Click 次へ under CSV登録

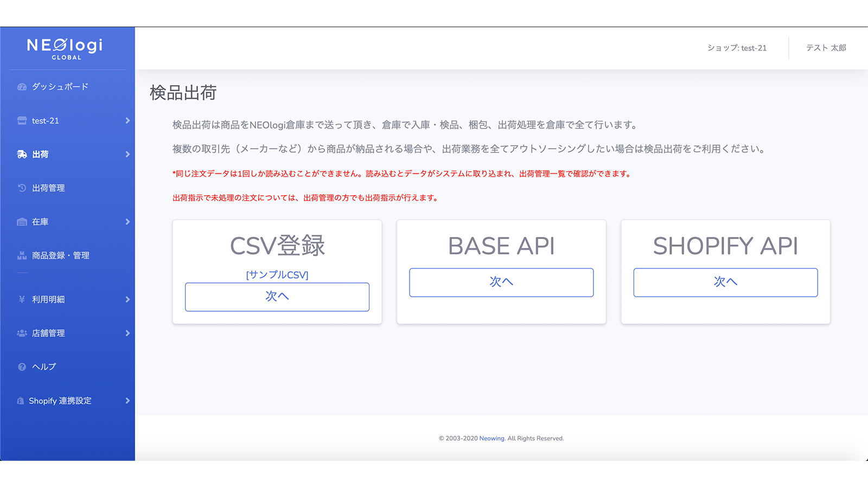[x=277, y=297]
